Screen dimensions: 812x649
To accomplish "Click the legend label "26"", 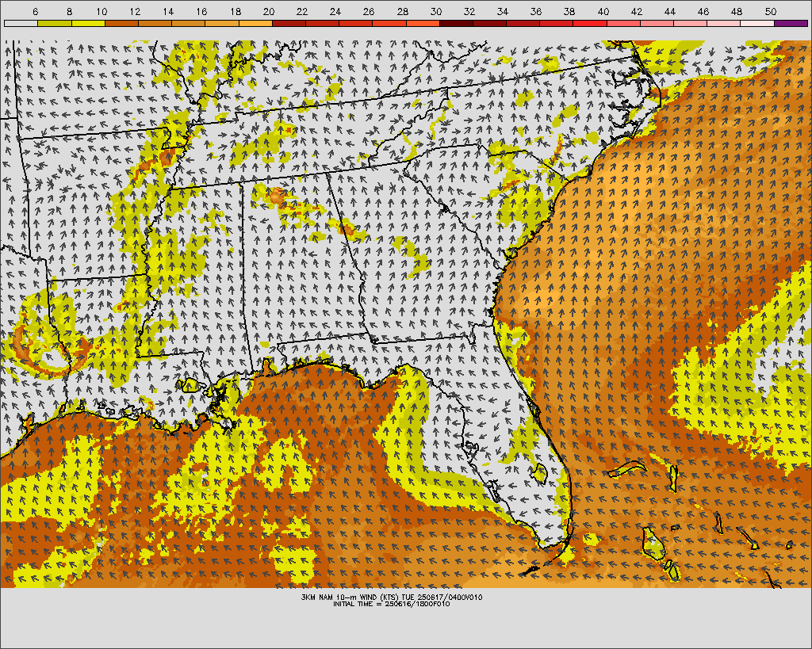I will pos(369,11).
